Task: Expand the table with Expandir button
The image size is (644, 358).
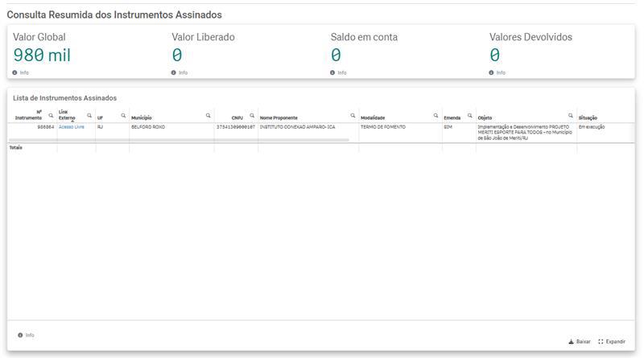Action: [612, 341]
